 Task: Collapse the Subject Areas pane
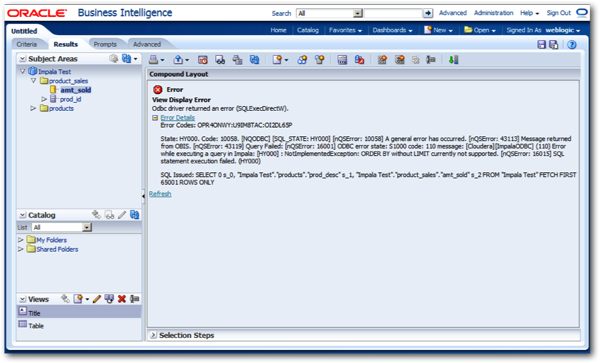click(x=23, y=59)
